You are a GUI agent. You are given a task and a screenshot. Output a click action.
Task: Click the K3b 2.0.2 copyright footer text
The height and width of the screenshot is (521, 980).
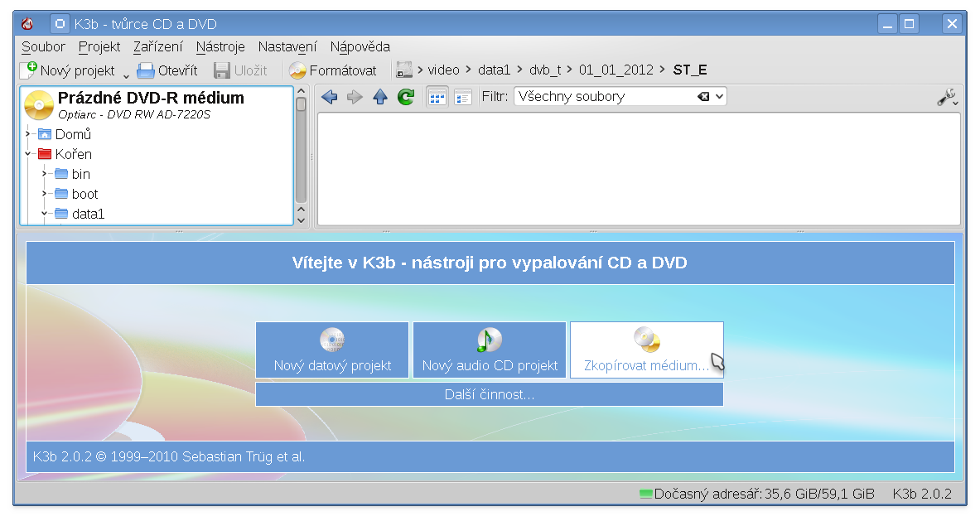click(169, 456)
